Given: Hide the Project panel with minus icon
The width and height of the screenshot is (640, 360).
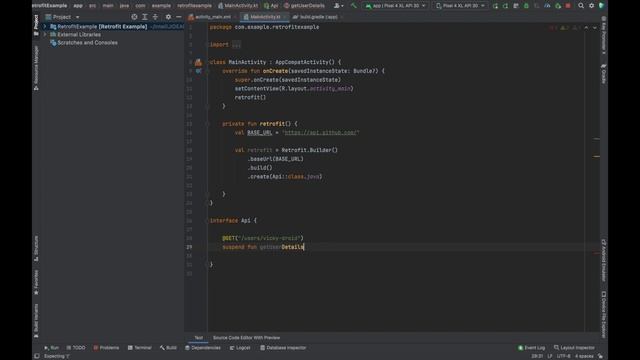Looking at the screenshot, I should tap(178, 17).
